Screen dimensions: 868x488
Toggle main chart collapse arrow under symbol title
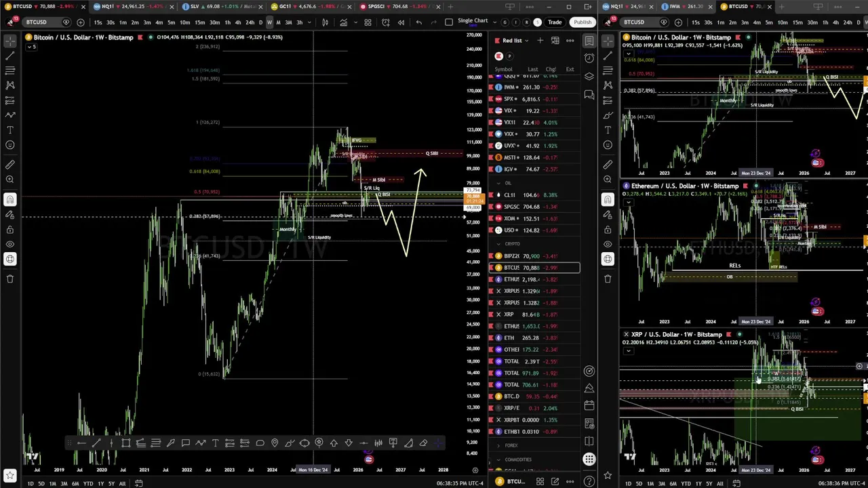tap(31, 47)
